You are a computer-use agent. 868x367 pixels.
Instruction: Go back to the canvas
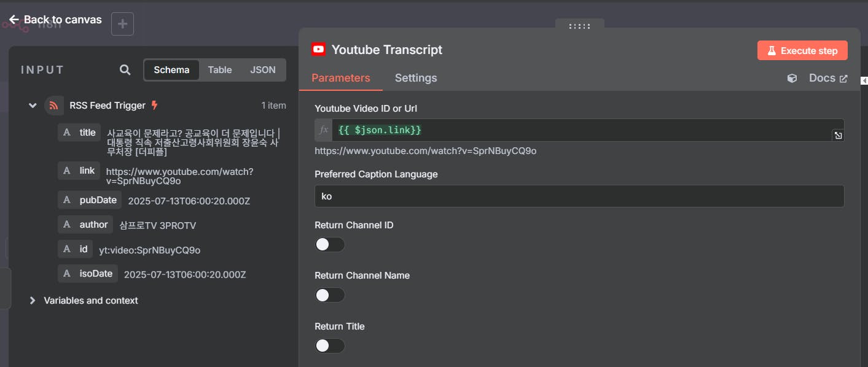pyautogui.click(x=55, y=20)
